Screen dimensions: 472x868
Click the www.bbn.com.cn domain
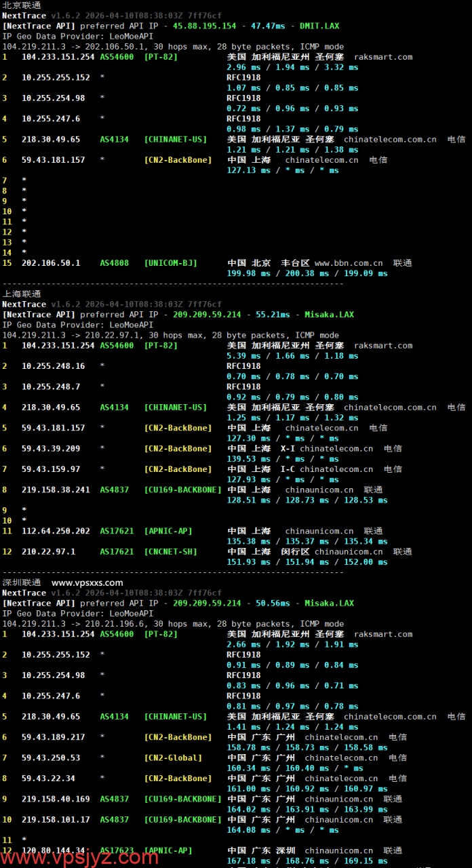(x=349, y=263)
